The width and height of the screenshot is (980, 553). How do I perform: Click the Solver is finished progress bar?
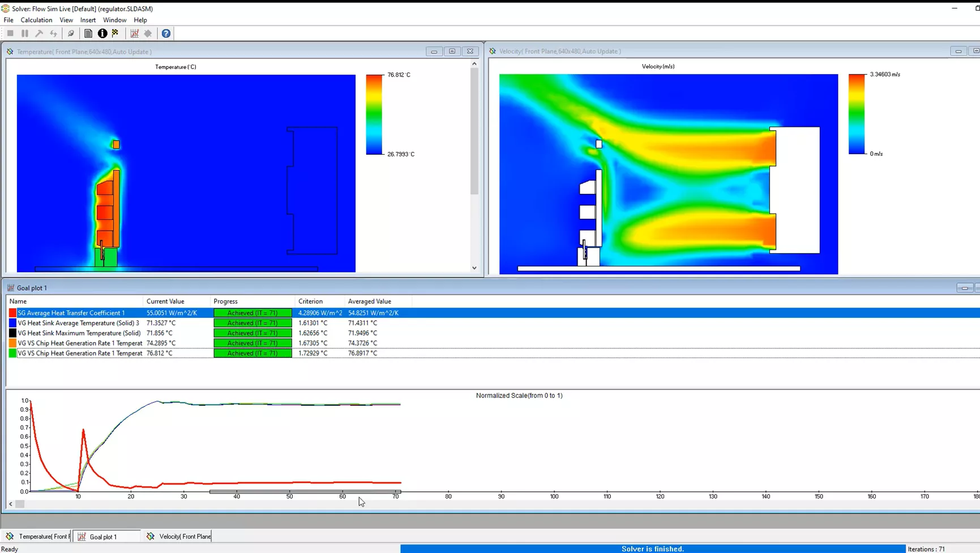(651, 548)
